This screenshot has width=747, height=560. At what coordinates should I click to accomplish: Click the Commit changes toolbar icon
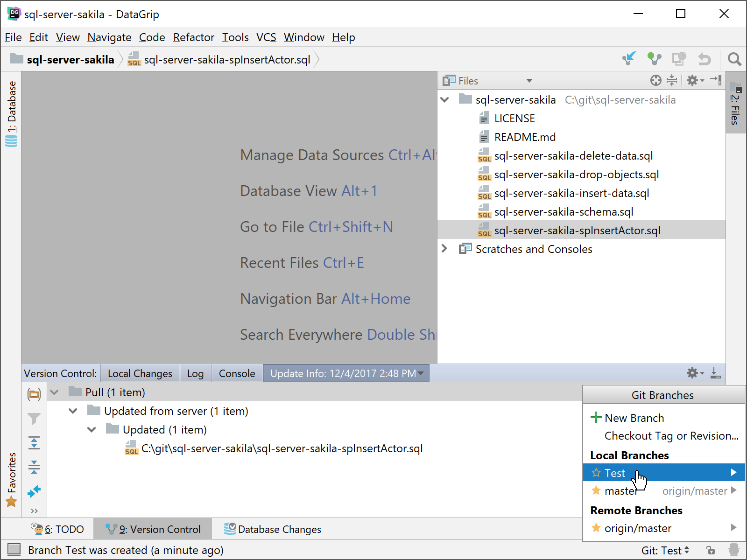(654, 59)
